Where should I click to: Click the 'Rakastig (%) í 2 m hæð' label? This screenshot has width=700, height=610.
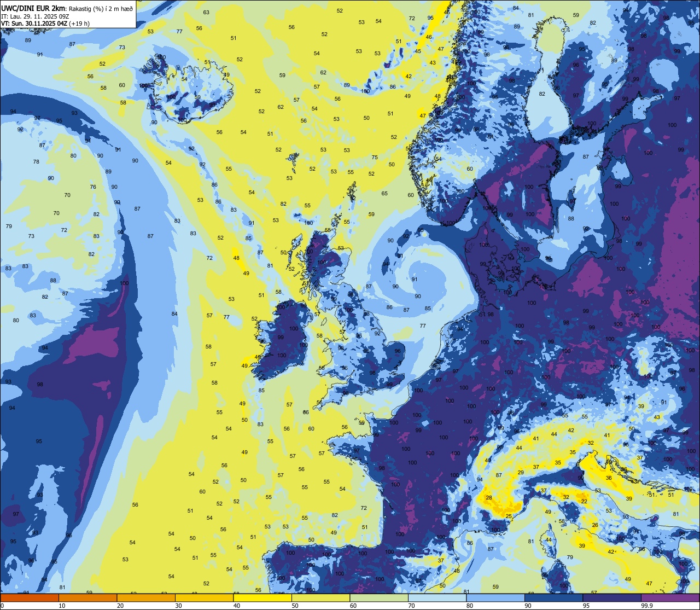101,8
